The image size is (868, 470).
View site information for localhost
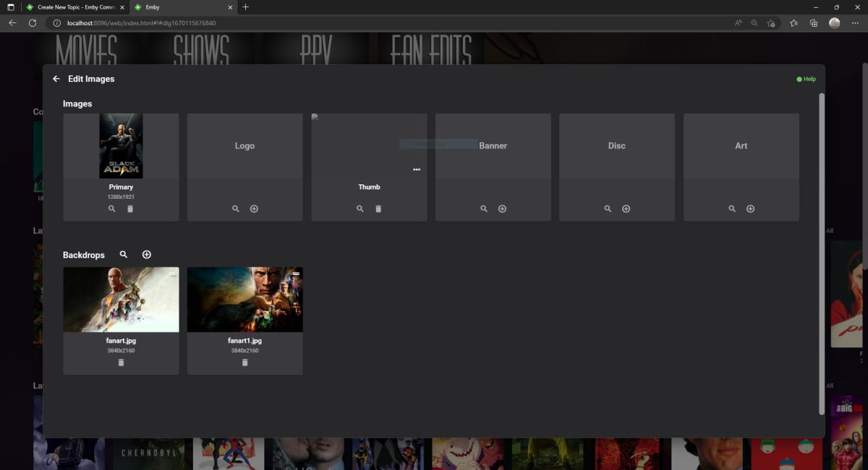[x=57, y=23]
